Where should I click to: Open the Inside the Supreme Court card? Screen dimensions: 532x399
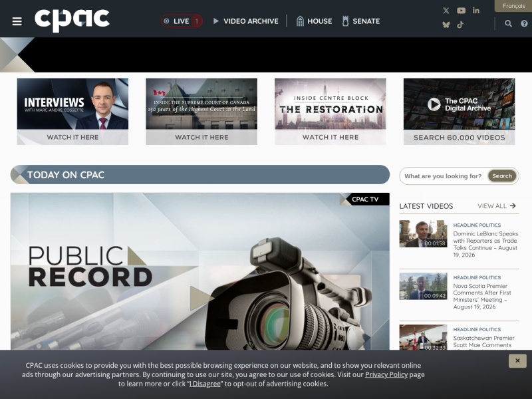201,111
